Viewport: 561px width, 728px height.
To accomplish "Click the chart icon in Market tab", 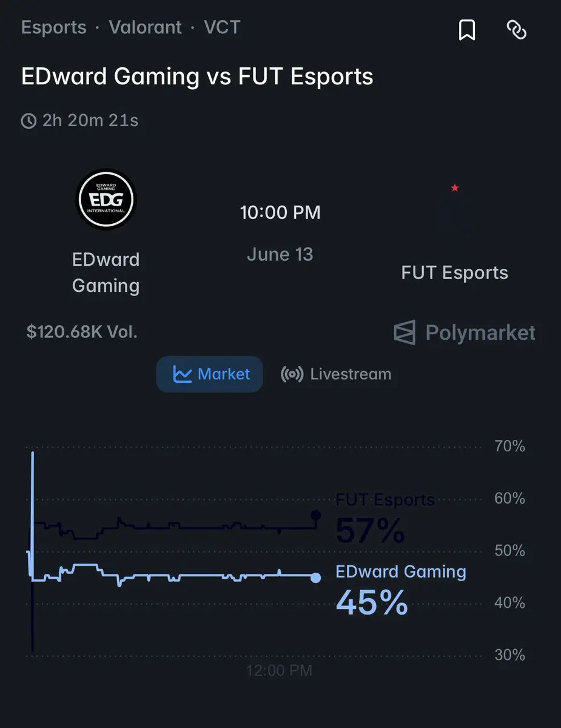I will [x=182, y=374].
